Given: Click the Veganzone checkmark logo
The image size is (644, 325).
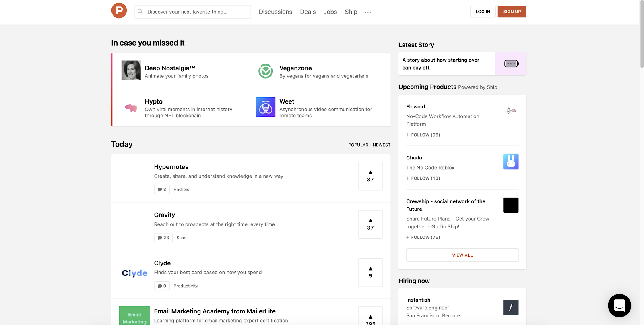Looking at the screenshot, I should (266, 71).
